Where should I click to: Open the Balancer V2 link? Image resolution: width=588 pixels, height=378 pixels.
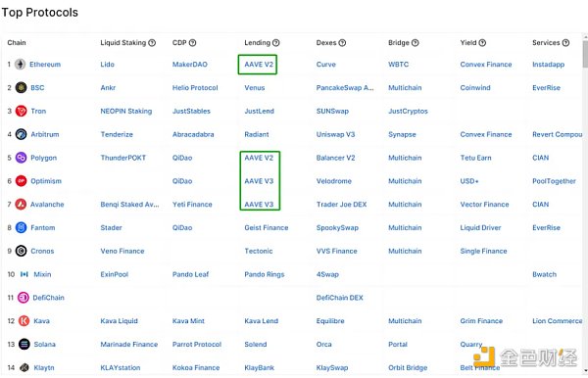(335, 158)
